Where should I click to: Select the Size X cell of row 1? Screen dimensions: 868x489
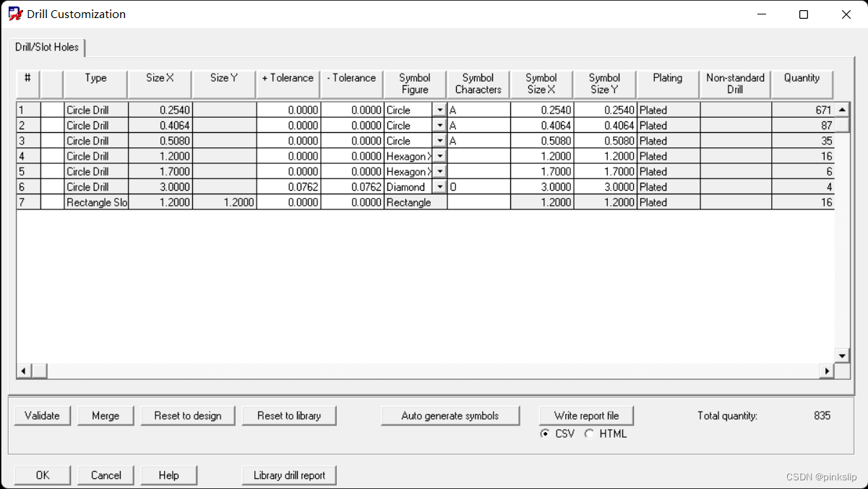(159, 109)
